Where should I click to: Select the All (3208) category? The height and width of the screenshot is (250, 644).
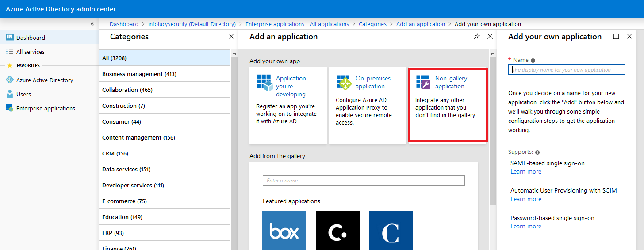tap(165, 58)
